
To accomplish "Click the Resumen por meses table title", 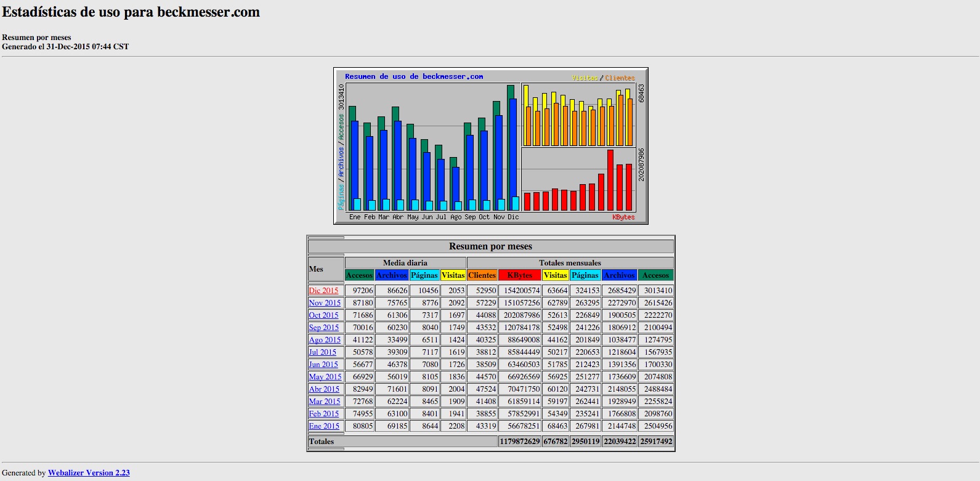I will tap(490, 246).
